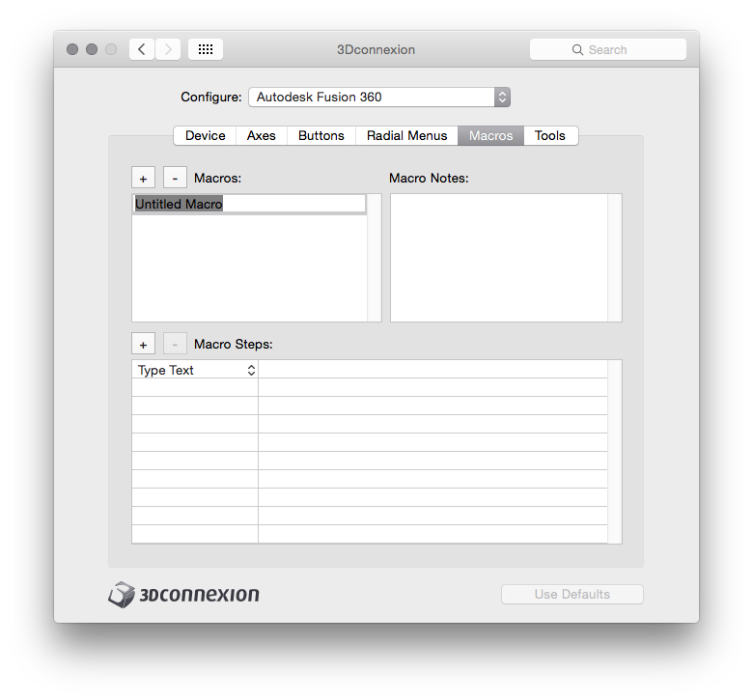Click the 3Dconnexion logo
Viewport: 753px width, 700px height.
184,595
